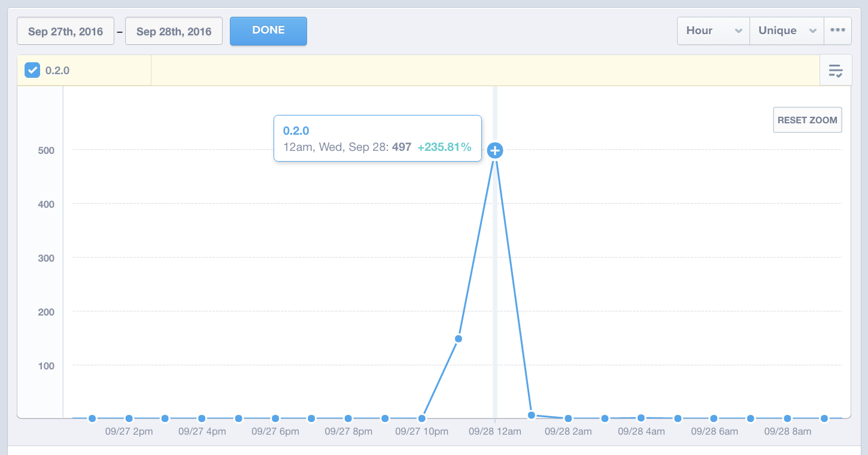
Task: Select the 09/28 4am data point
Action: (x=641, y=418)
